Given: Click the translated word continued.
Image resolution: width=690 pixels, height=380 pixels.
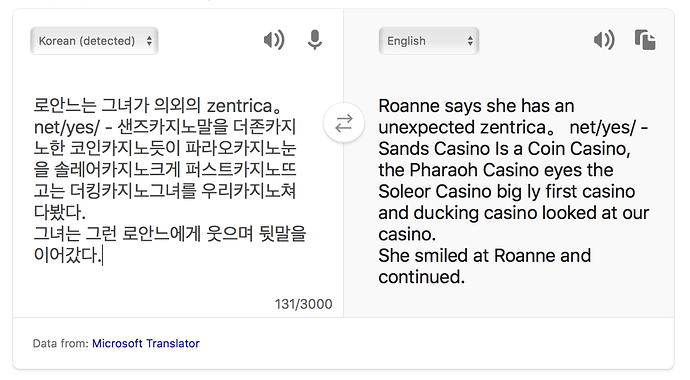Looking at the screenshot, I should pos(422,277).
